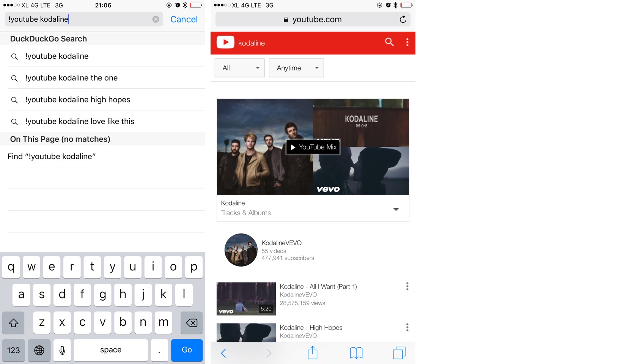626x364 pixels.
Task: Open options for 'All I Want (Part 1)'
Action: tap(407, 286)
